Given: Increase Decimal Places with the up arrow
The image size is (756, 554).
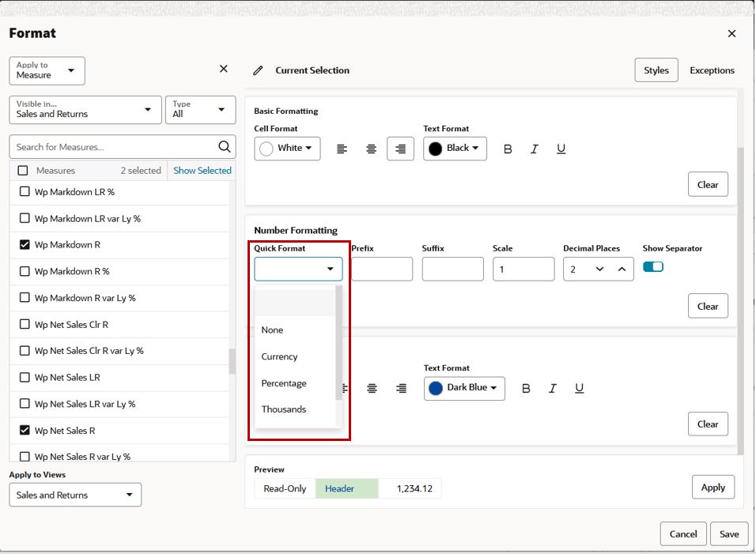Looking at the screenshot, I should 622,269.
